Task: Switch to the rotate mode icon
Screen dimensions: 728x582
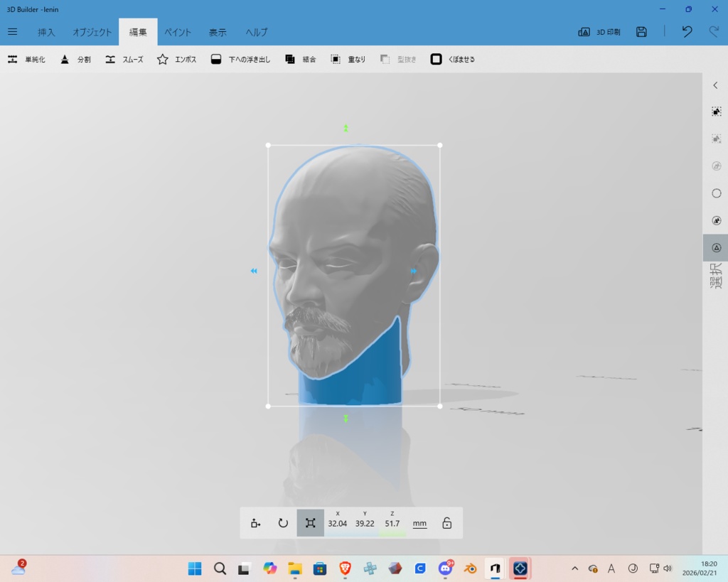Action: (283, 523)
